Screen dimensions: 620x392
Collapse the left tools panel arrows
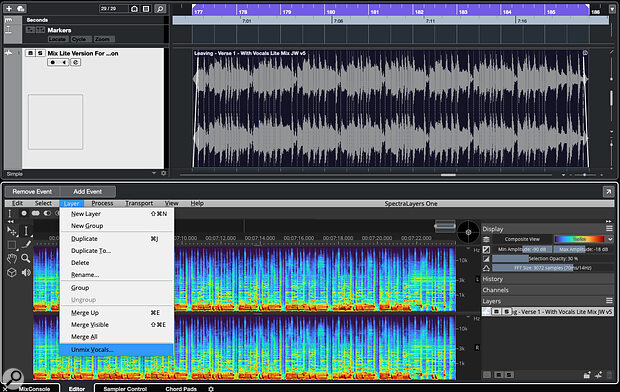pos(11,222)
